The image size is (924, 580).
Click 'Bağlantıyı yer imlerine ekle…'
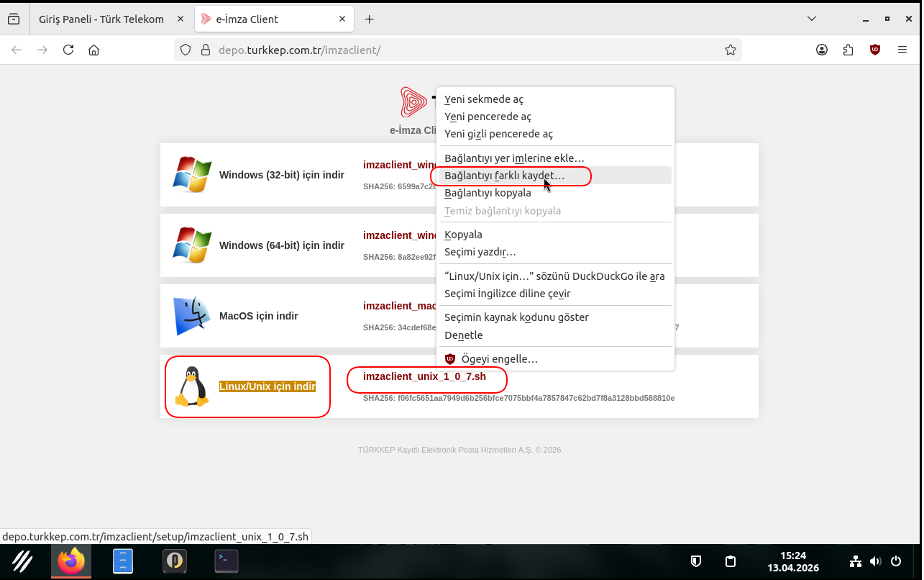tap(555, 158)
